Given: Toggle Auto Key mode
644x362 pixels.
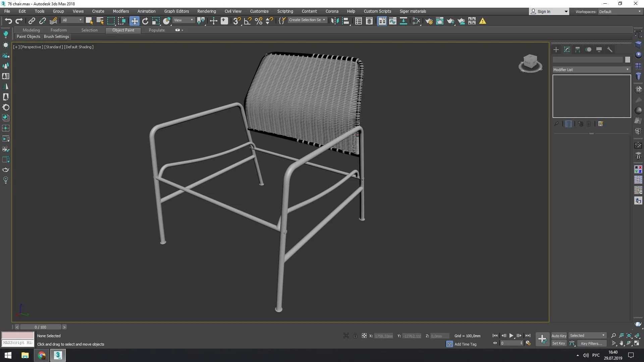Looking at the screenshot, I should click(559, 336).
